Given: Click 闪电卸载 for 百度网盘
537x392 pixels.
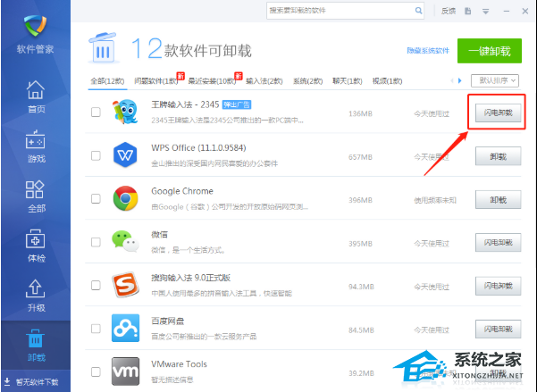Looking at the screenshot, I should [498, 329].
